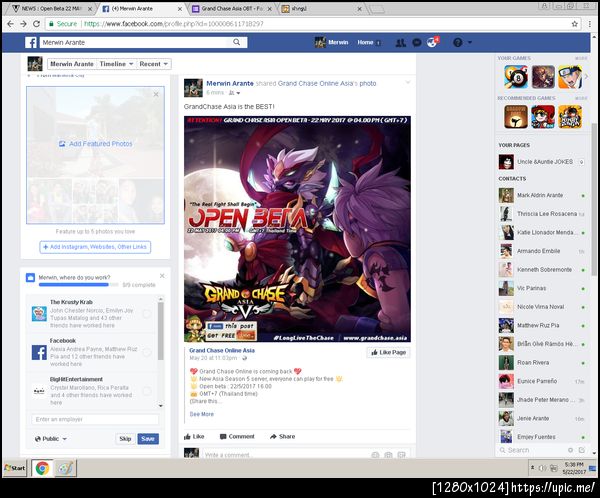
Task: Click the search magnifier icon in Facebook bar
Action: pyautogui.click(x=236, y=42)
